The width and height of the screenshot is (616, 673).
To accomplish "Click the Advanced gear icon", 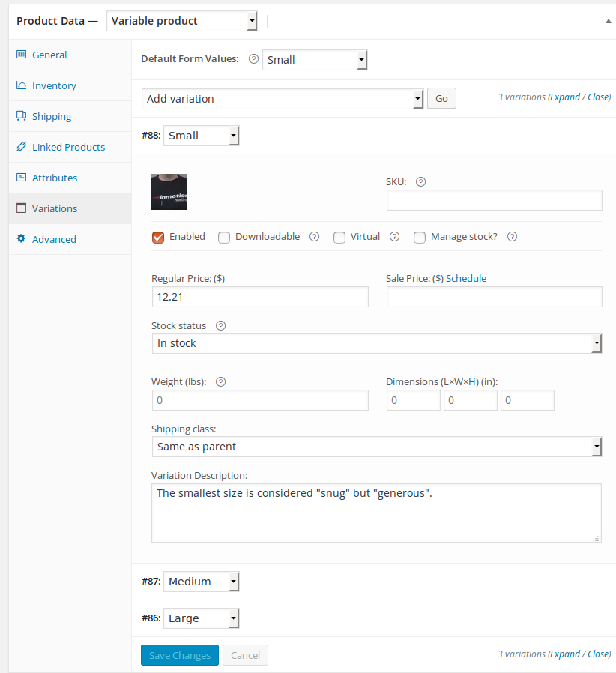I will tap(21, 239).
